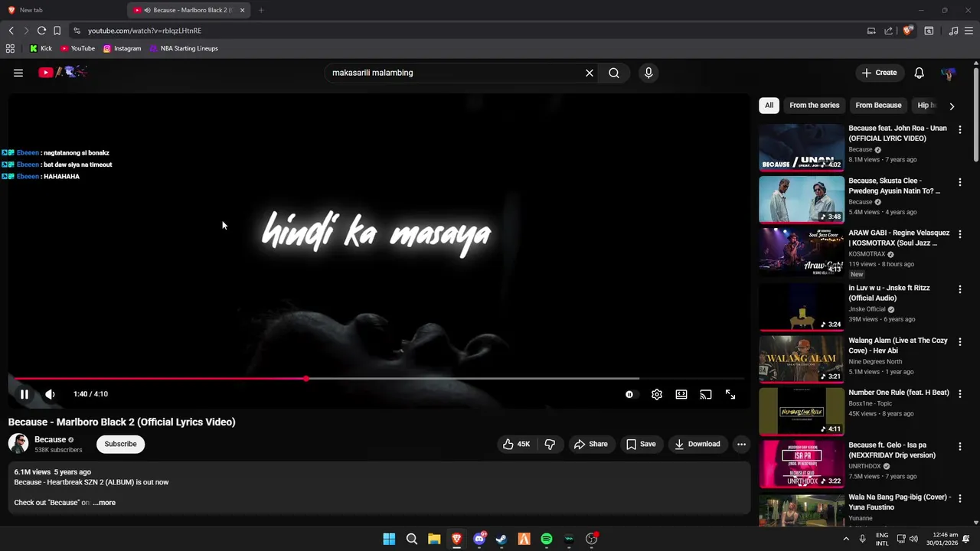Enter full screen mode
980x551 pixels.
(x=730, y=394)
